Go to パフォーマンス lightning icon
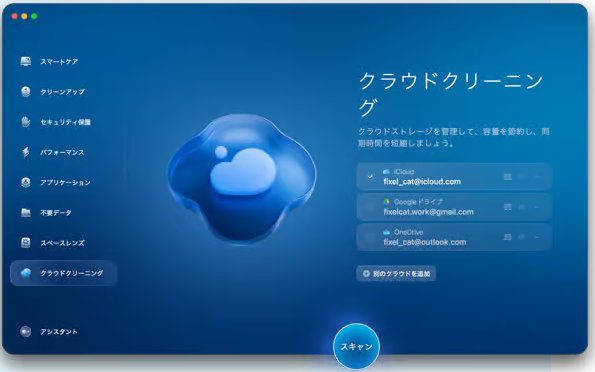Screen dimensions: 595x372 pos(26,152)
